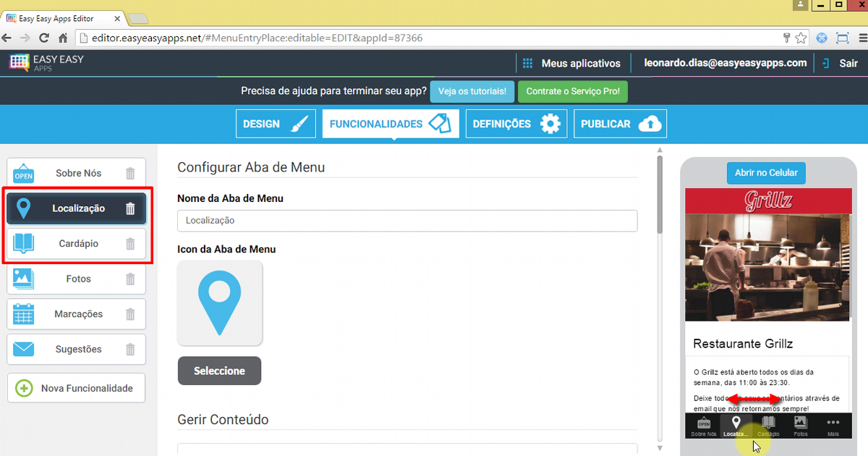Click the content panel vertical scrollbar
This screenshot has width=868, height=456.
659,196
